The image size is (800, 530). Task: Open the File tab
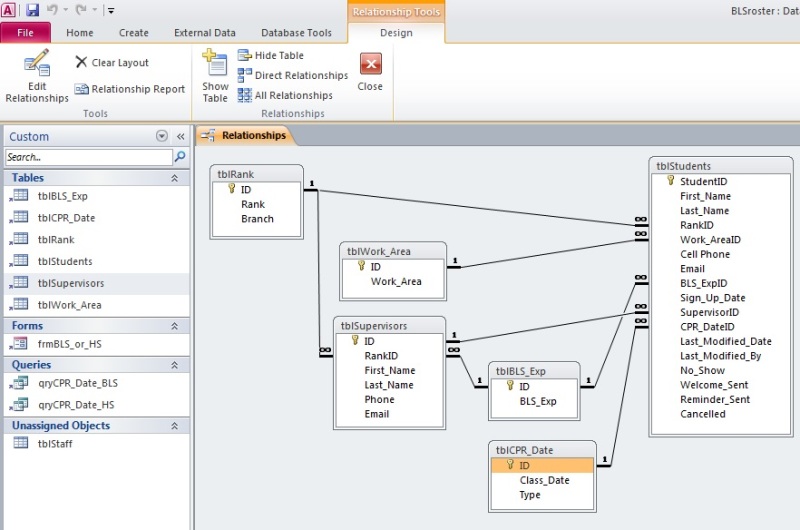pos(26,33)
